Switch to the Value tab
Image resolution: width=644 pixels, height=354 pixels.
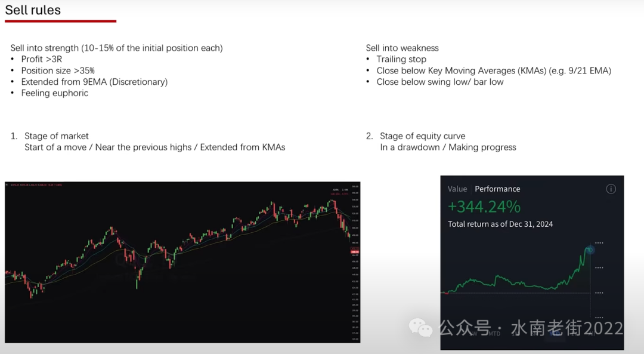pyautogui.click(x=457, y=189)
